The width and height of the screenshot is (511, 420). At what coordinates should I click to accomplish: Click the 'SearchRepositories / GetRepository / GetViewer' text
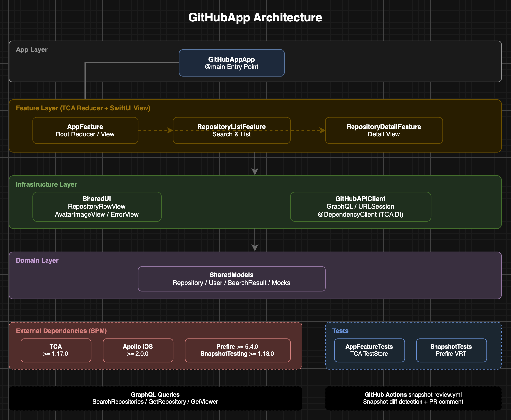(x=155, y=402)
